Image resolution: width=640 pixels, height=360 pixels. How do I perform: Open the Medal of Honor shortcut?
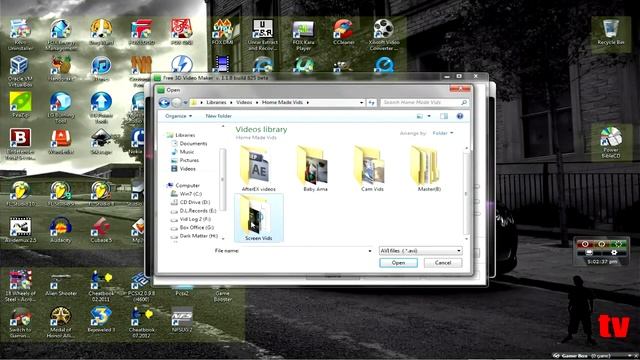(60, 322)
